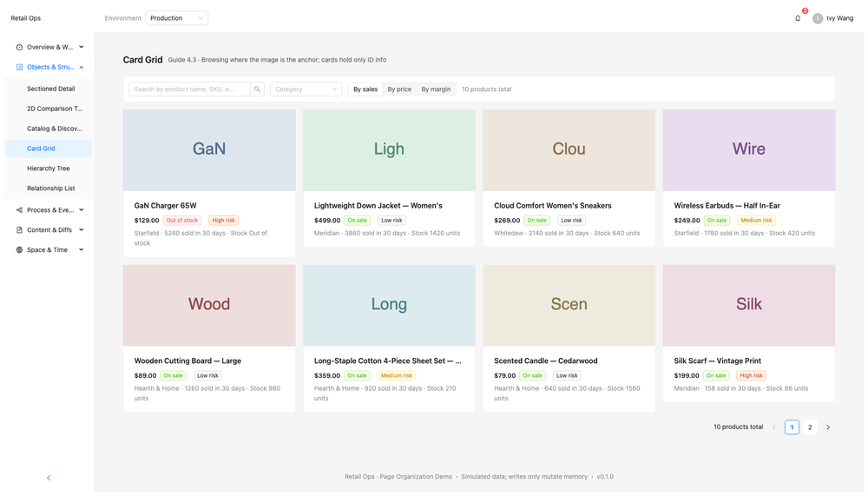Click the Content & Diffs sidebar icon
Viewport: 868px width, 496px height.
[19, 230]
